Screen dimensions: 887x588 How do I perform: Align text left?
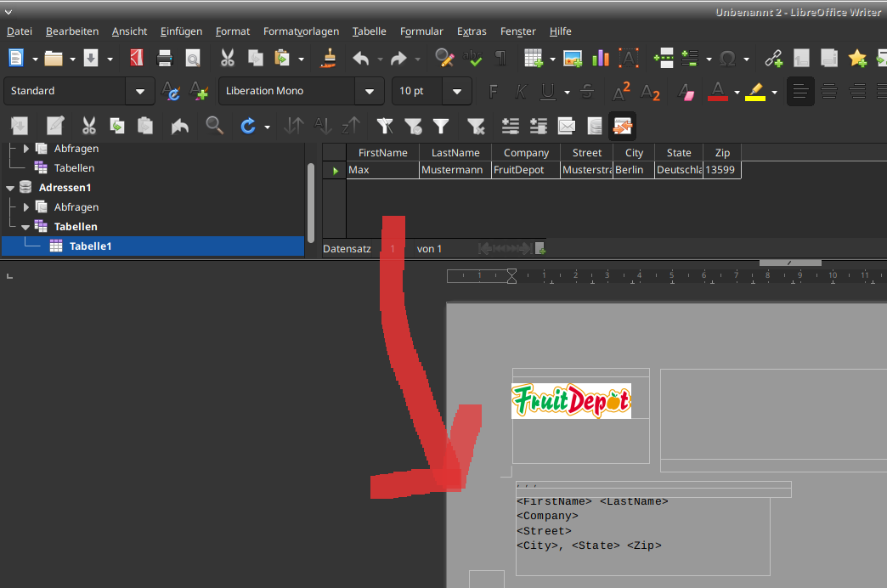[800, 91]
